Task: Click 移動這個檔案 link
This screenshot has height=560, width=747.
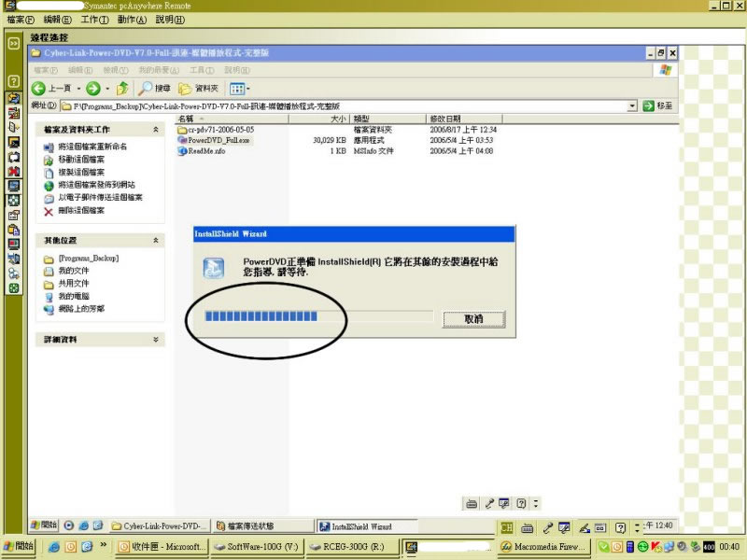Action: click(x=81, y=160)
